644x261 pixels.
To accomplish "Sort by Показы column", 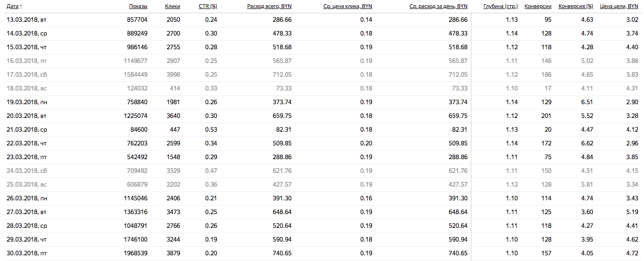I will pyautogui.click(x=138, y=6).
